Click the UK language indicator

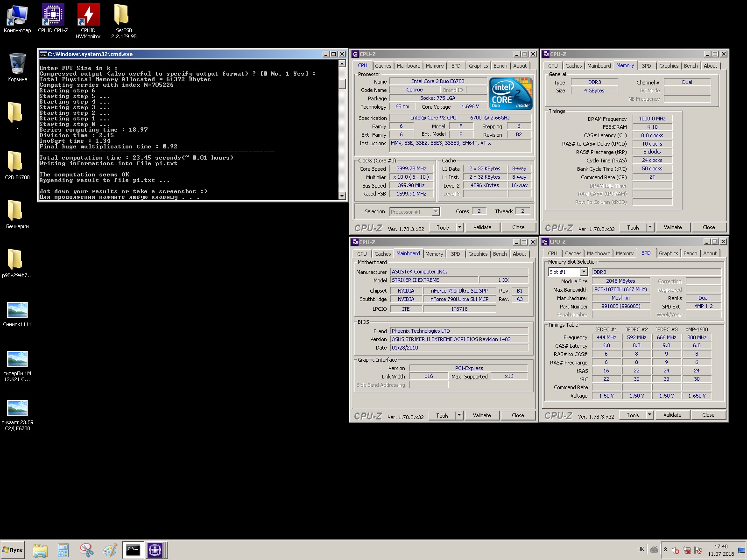pyautogui.click(x=641, y=549)
